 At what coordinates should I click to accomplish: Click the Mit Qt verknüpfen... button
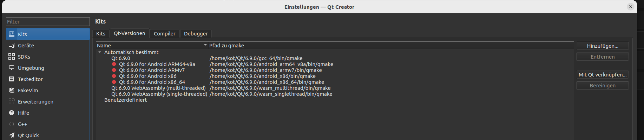point(603,75)
